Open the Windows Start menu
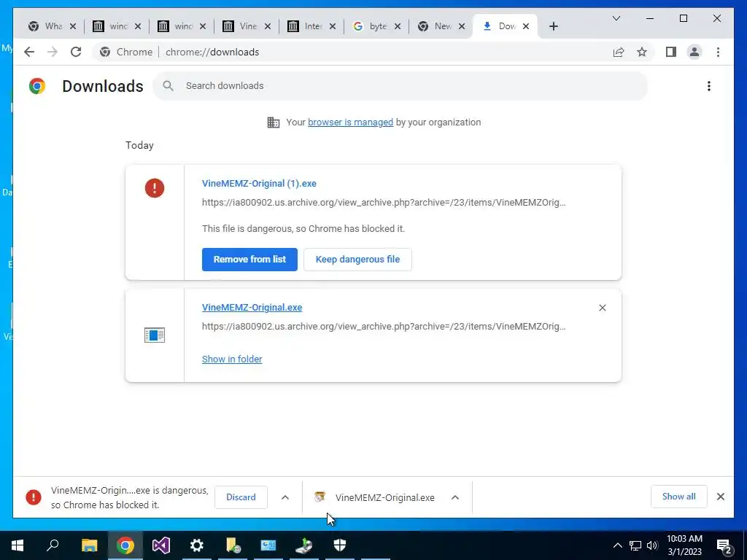 coord(18,545)
